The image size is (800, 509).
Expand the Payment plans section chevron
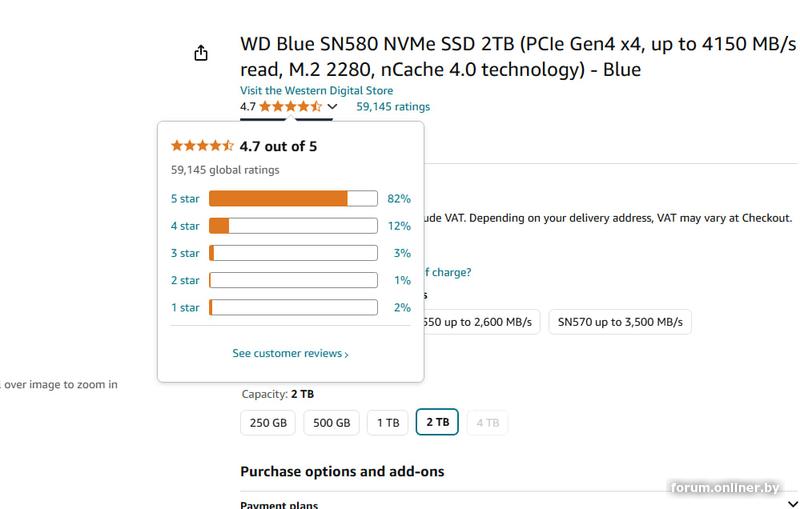pyautogui.click(x=791, y=503)
